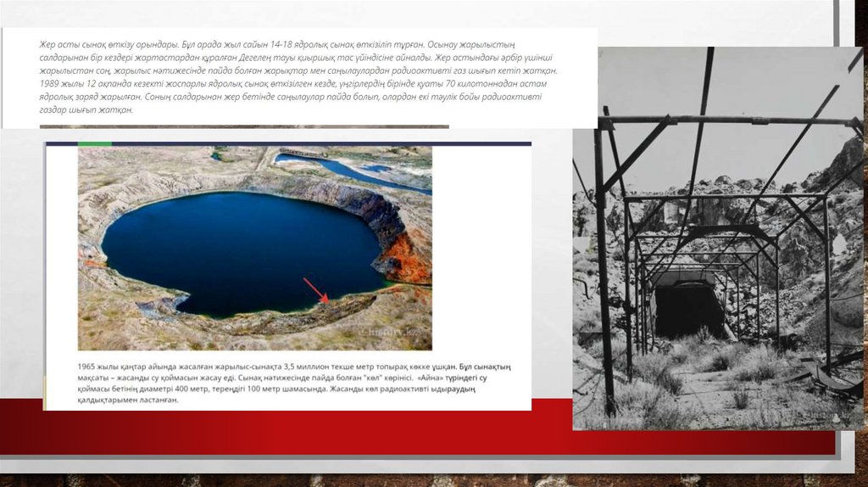This screenshot has height=487, width=868.
Task: Click the red arrow on the lake photo
Action: [316, 290]
